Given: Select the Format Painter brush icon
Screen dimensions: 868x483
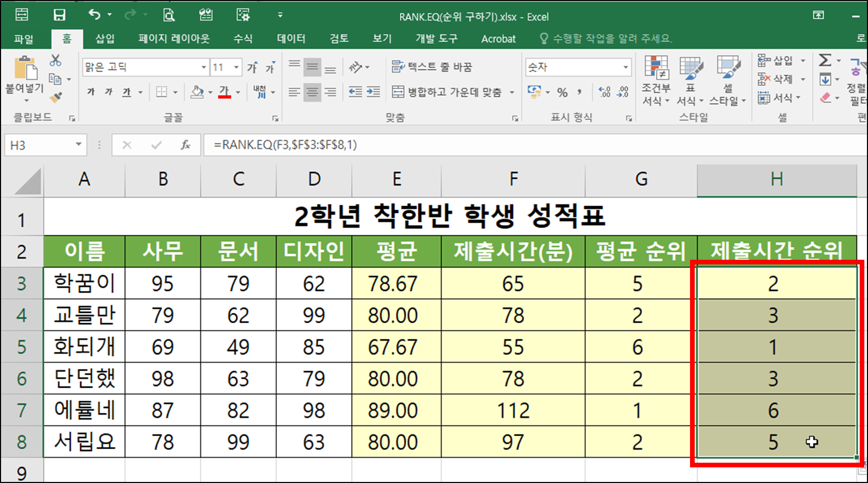Looking at the screenshot, I should [x=55, y=96].
